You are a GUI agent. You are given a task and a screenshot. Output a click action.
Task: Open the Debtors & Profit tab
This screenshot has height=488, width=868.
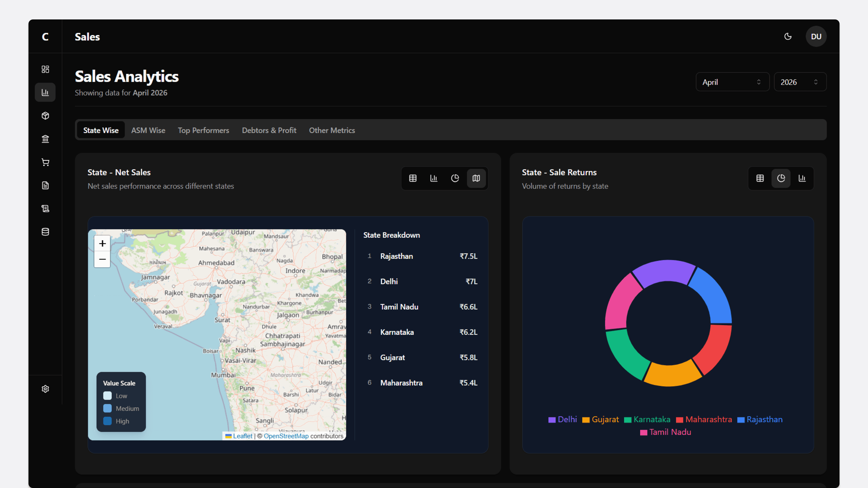click(x=269, y=130)
